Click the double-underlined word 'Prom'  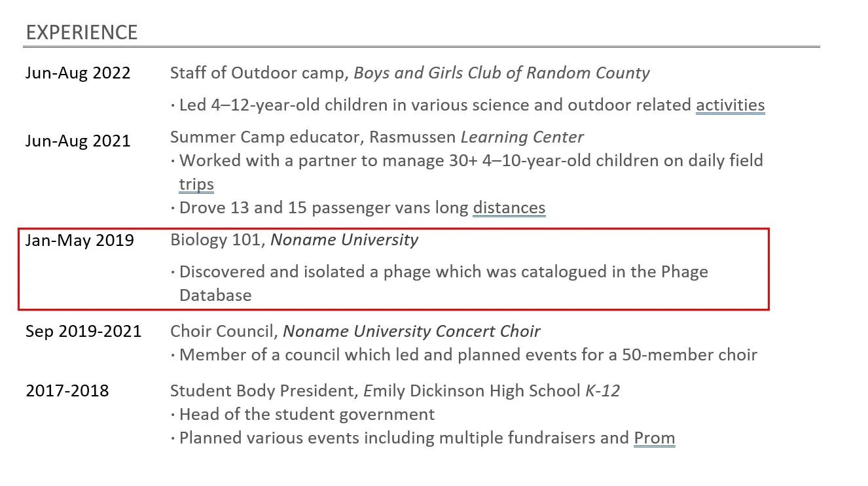coord(654,438)
